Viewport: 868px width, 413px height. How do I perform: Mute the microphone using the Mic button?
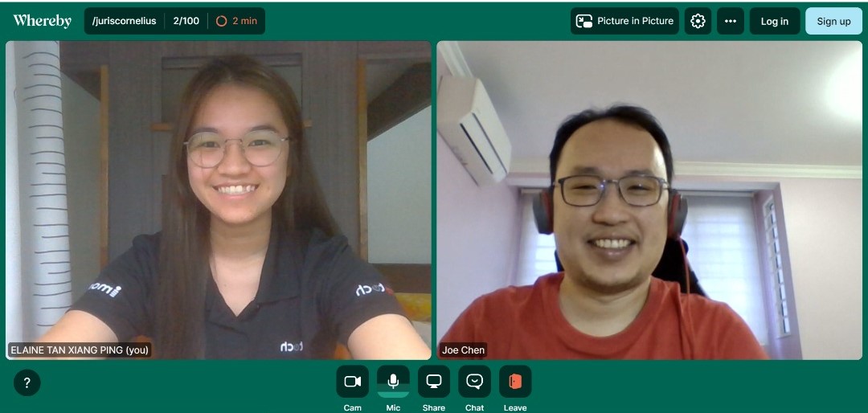393,382
